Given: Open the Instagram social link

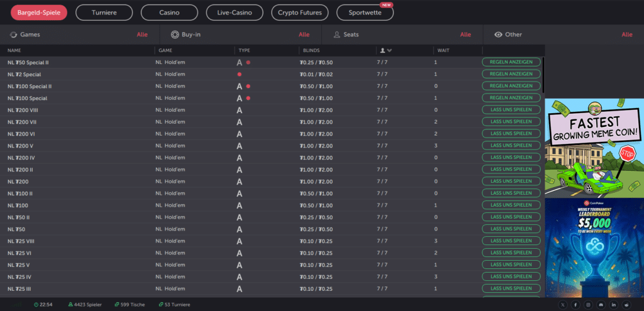Looking at the screenshot, I should tap(589, 305).
